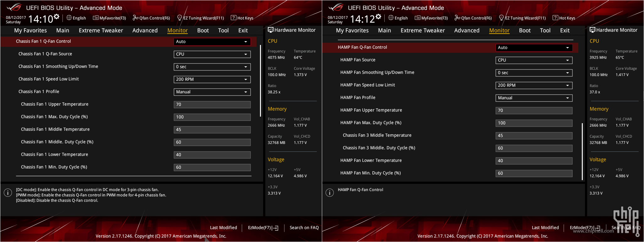Viewport: 644px width, 242px height.
Task: Go to My Favorites tab in left window
Action: point(30,30)
